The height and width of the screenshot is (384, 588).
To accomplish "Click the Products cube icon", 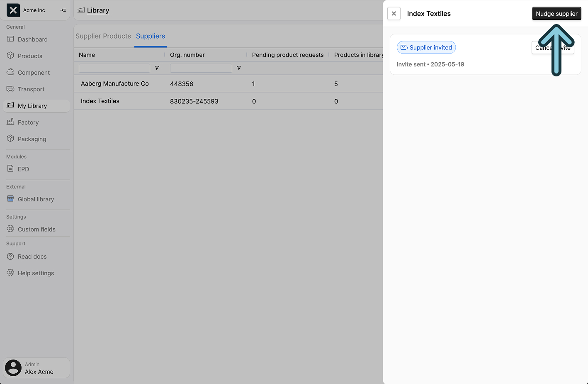I will pos(10,56).
